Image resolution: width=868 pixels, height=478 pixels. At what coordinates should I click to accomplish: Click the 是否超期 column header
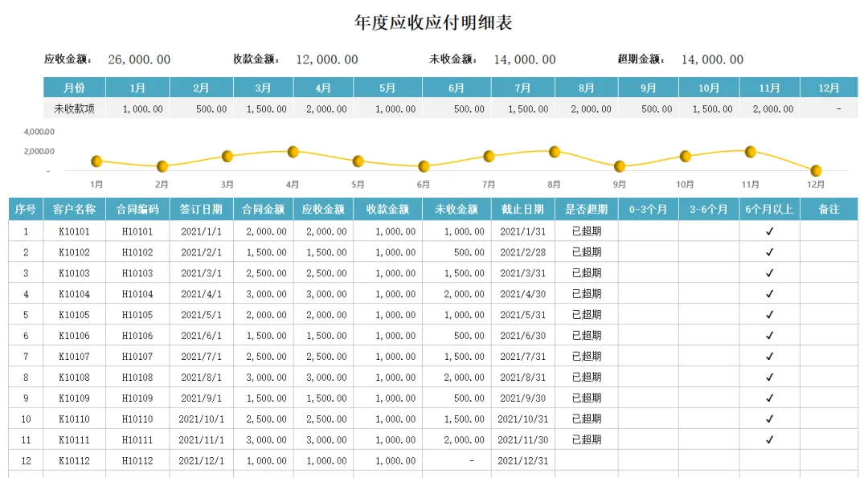pyautogui.click(x=587, y=209)
